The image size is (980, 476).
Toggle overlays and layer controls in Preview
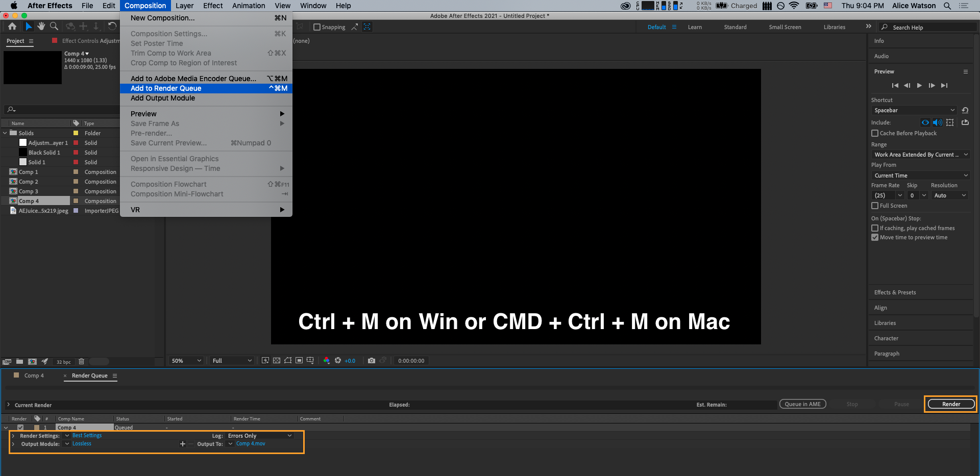(950, 122)
